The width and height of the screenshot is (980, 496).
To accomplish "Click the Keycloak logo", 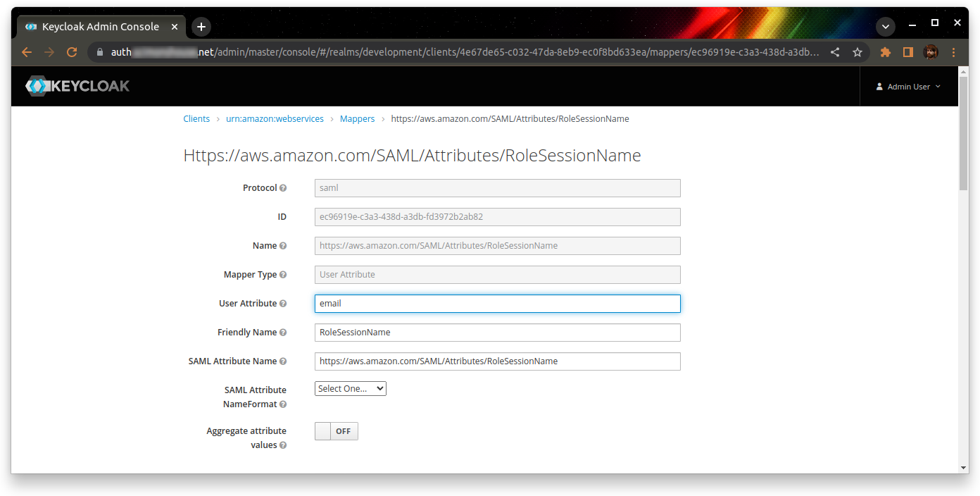I will tap(77, 86).
